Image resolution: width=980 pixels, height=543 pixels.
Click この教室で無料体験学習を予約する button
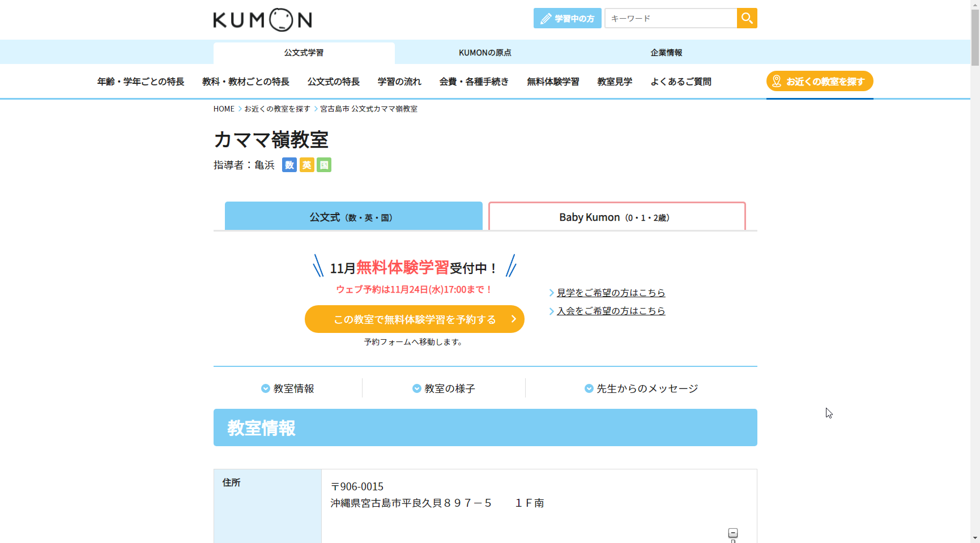coord(415,319)
